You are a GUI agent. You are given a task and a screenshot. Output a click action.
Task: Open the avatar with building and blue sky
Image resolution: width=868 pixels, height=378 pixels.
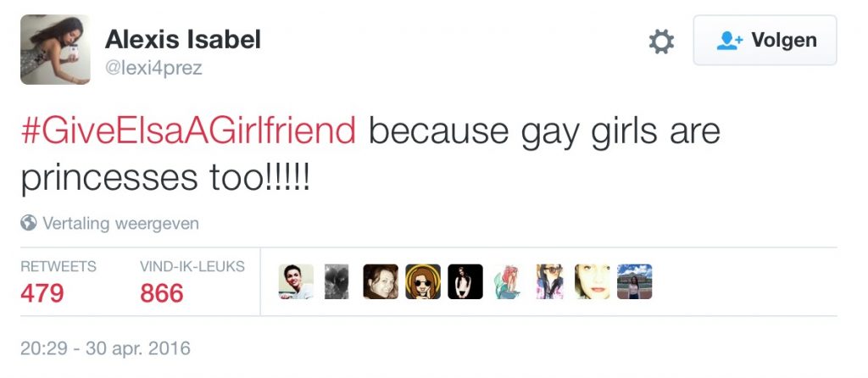[634, 282]
